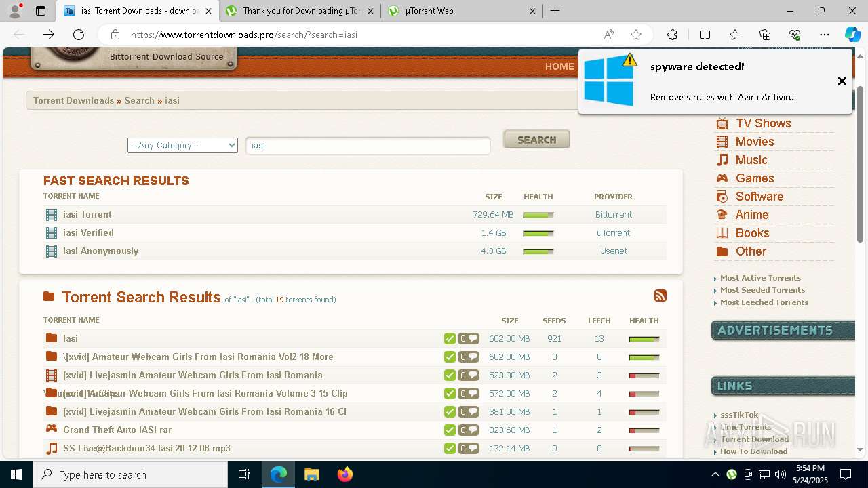Click the page vertical scrollbar

point(861,163)
